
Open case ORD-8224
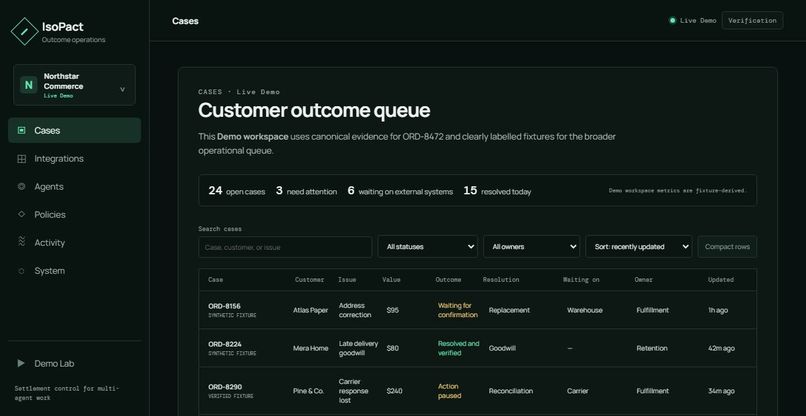coord(225,344)
